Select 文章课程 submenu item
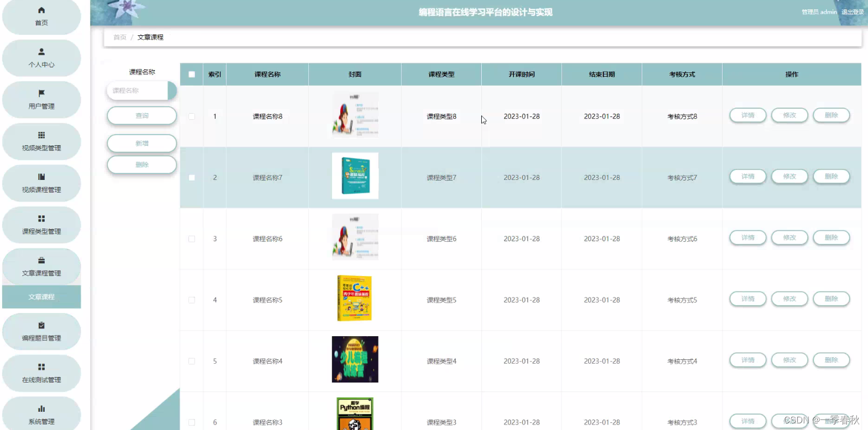Screen dimensions: 868x430 pyautogui.click(x=41, y=297)
